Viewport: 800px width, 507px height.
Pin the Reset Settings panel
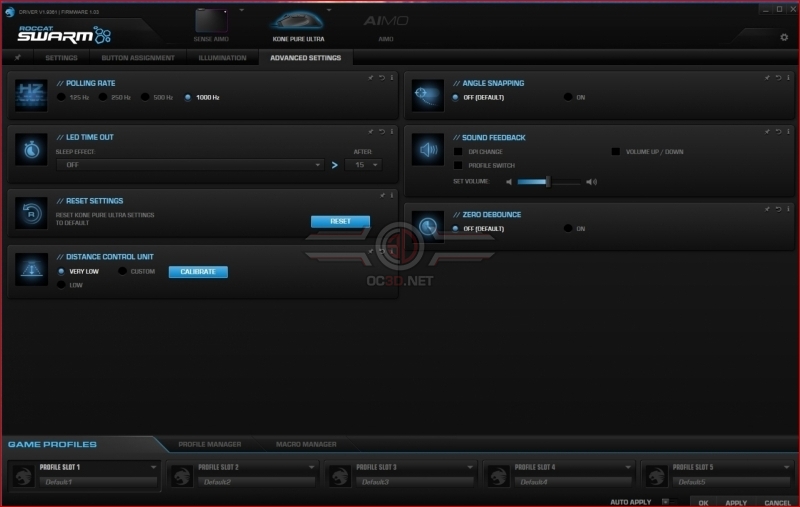coord(382,195)
